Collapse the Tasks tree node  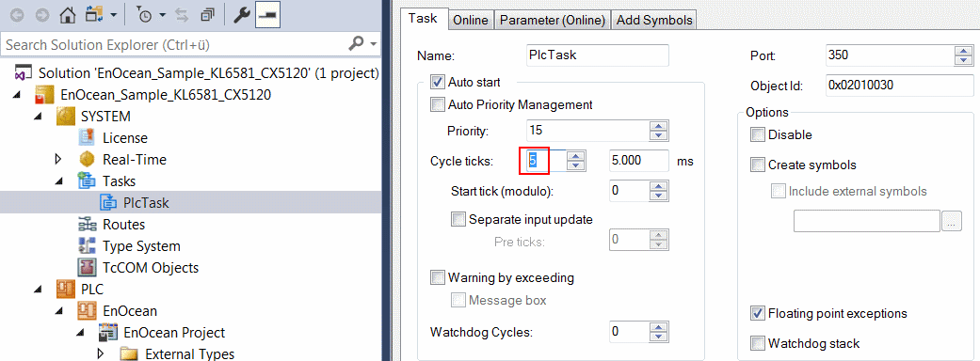(x=59, y=181)
